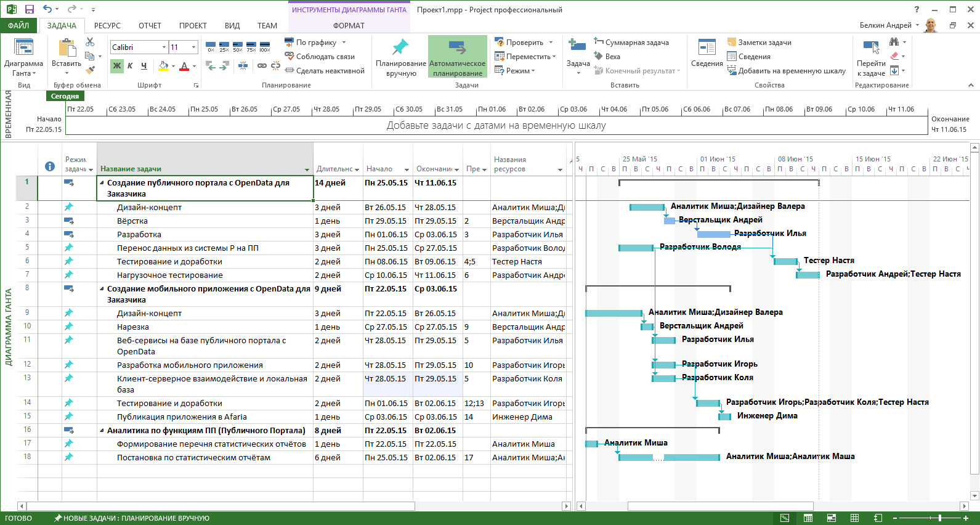Viewport: 980px width, 525px height.
Task: Open the Calibri font name dropdown
Action: click(164, 47)
